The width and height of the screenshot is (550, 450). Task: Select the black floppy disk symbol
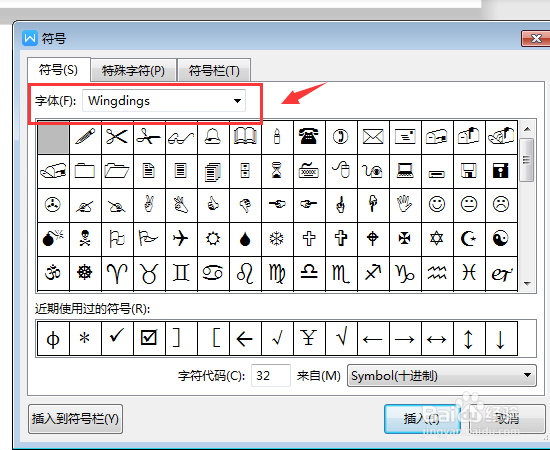501,171
